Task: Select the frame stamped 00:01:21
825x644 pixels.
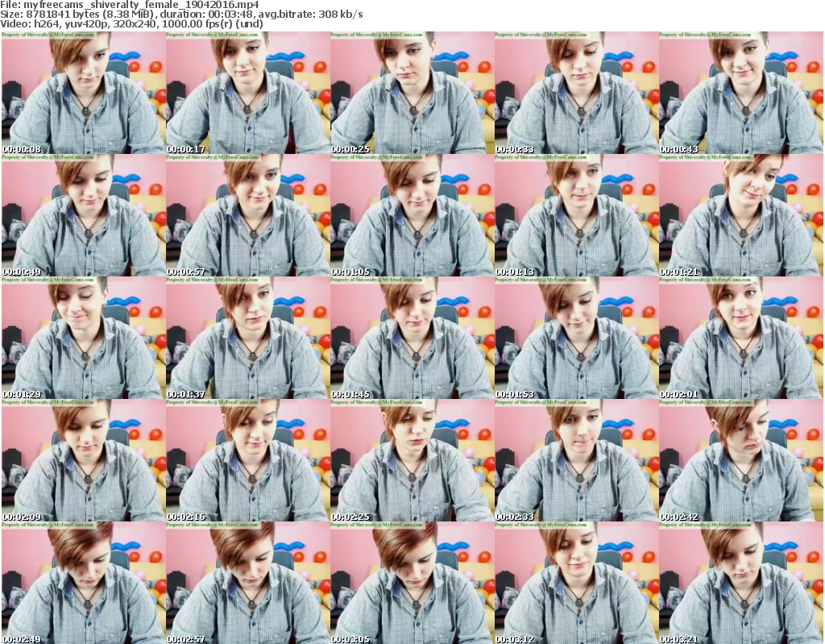Action: click(x=741, y=216)
